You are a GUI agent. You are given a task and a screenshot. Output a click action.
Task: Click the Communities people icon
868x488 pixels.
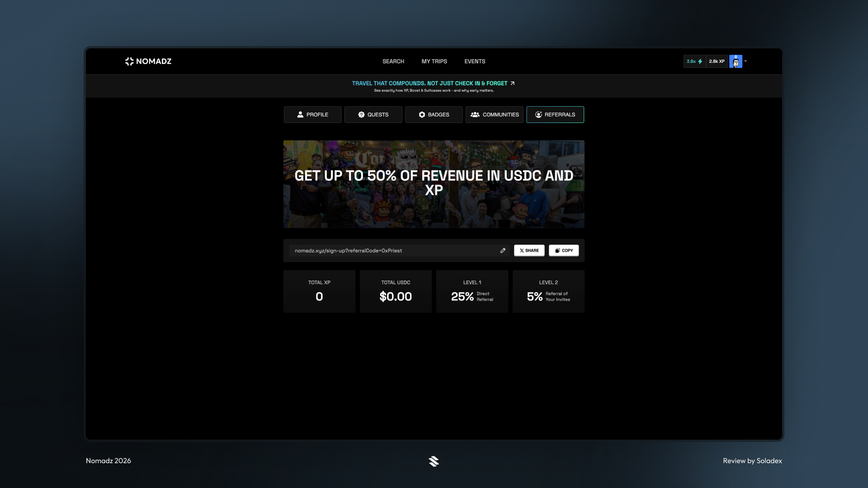click(x=475, y=115)
